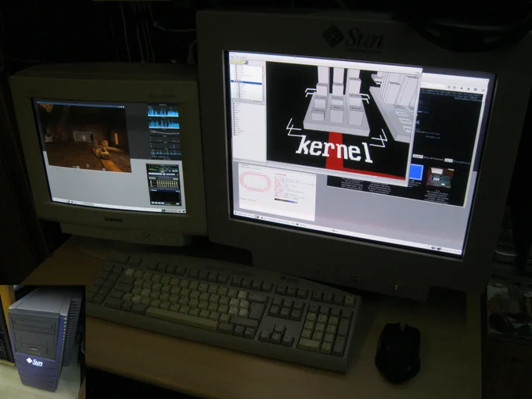Open the motherboard photo thumbnail in the browser window
Viewport: 532px width, 399px height.
(x=440, y=178)
